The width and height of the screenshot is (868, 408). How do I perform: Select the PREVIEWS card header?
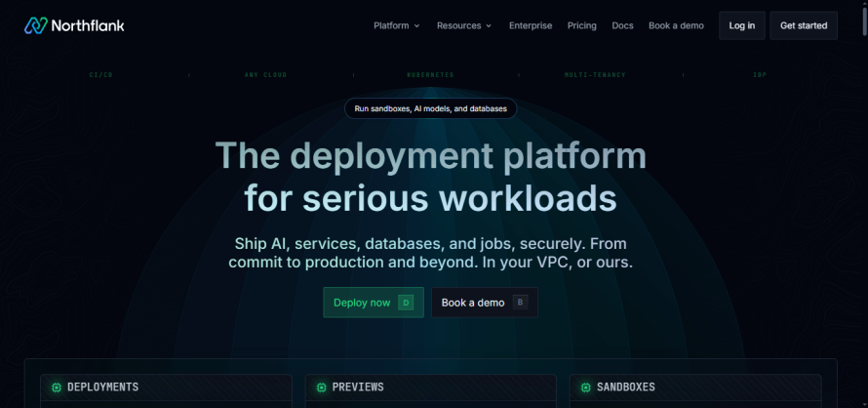[x=431, y=388]
